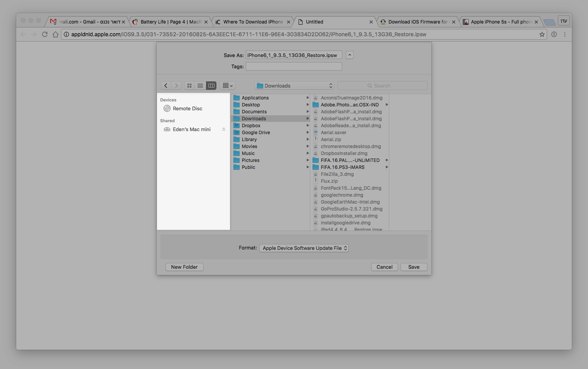Collapse the save dialog with the chevron button
This screenshot has height=369, width=588.
350,55
